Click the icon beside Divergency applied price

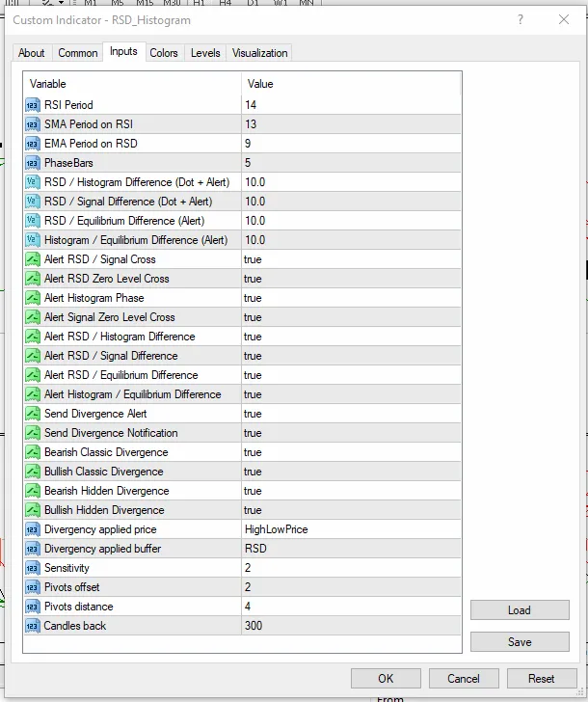33,529
